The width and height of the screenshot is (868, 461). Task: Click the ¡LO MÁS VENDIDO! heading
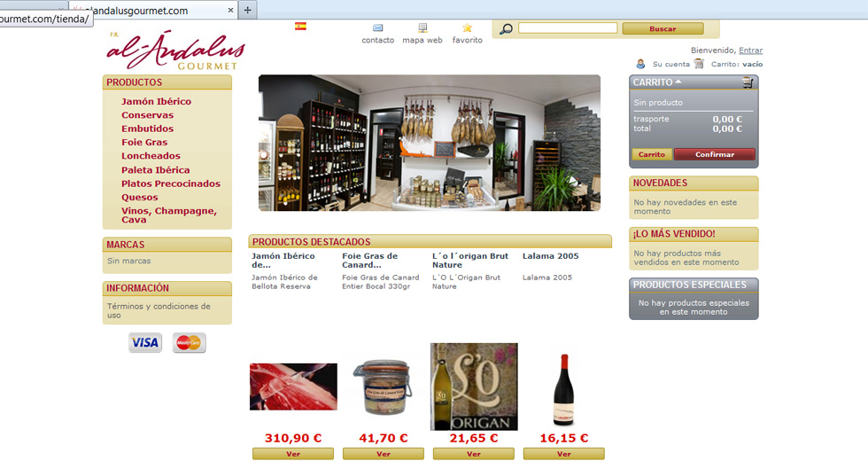coord(674,234)
